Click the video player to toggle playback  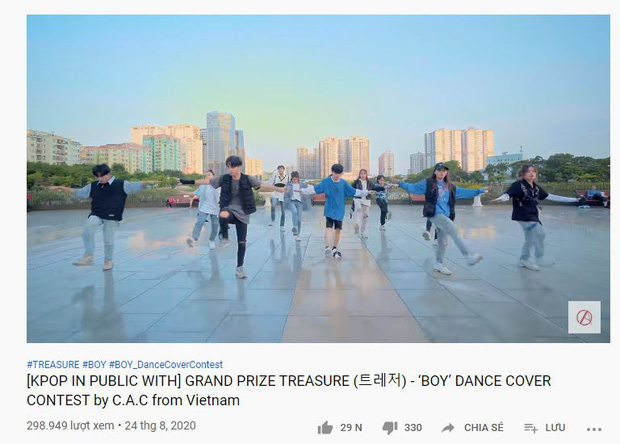tap(318, 179)
